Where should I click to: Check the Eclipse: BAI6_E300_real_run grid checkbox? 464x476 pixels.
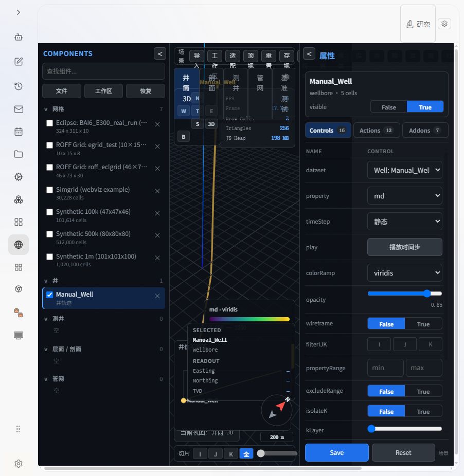point(49,123)
